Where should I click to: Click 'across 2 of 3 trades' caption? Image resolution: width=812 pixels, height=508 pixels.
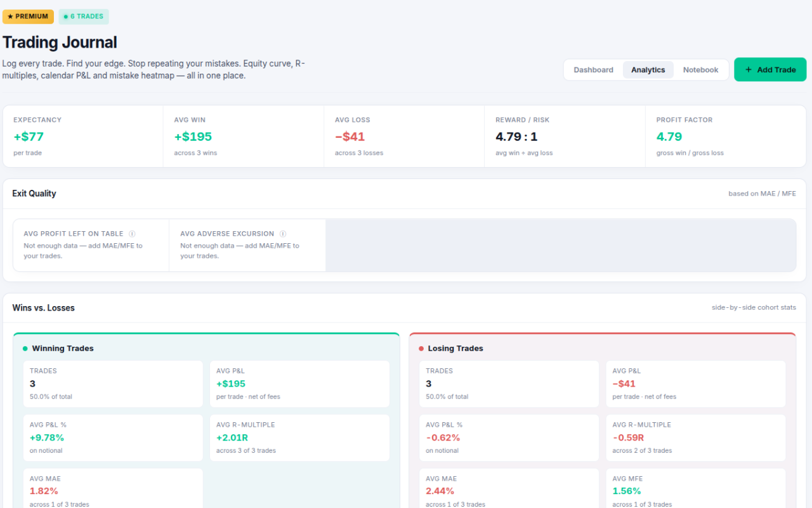[642, 451]
